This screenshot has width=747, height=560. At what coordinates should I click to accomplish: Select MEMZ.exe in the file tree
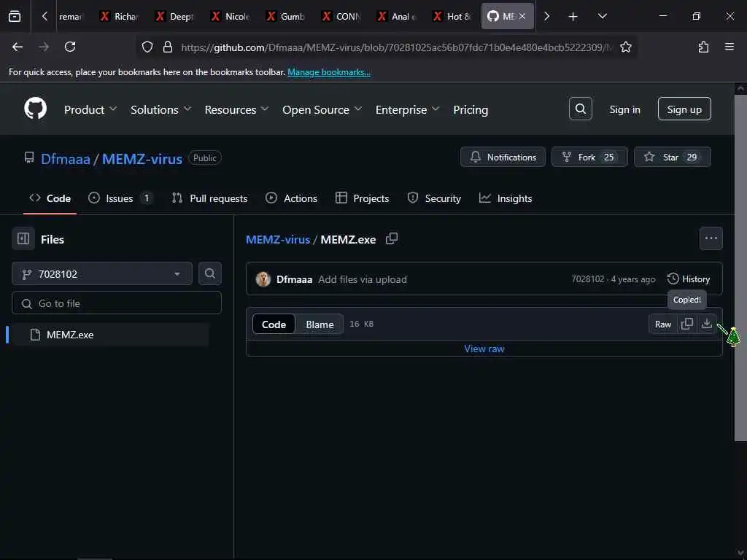pos(111,335)
